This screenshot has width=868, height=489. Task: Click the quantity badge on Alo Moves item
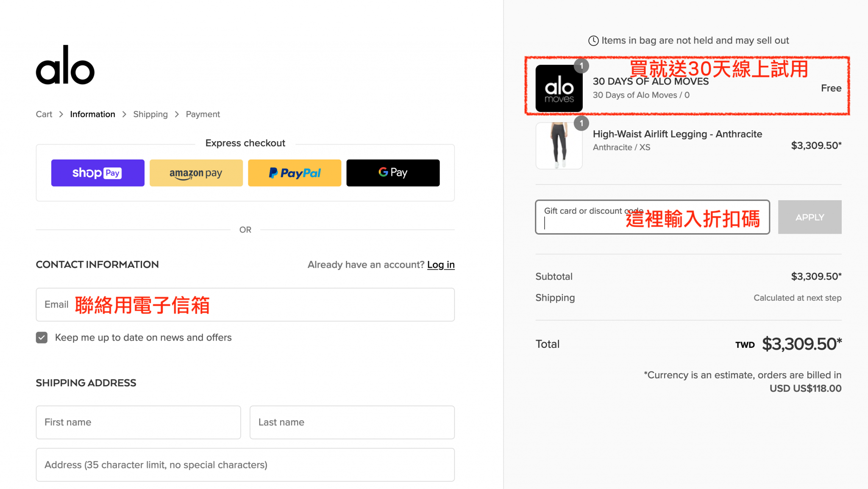pos(581,66)
